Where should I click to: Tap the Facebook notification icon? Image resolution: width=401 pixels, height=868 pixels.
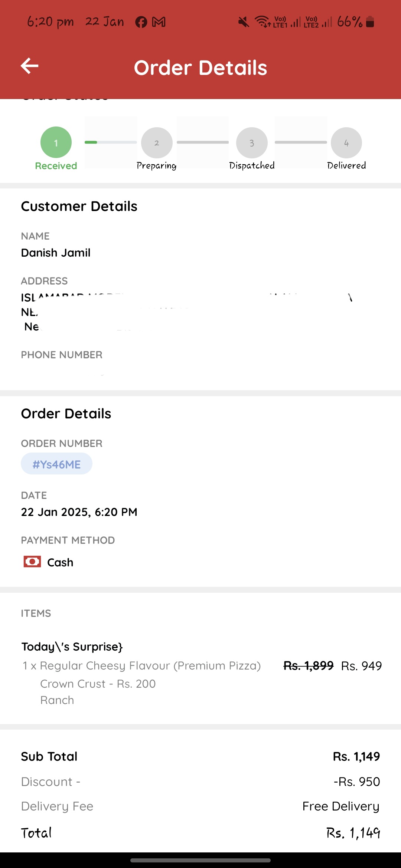(x=141, y=22)
